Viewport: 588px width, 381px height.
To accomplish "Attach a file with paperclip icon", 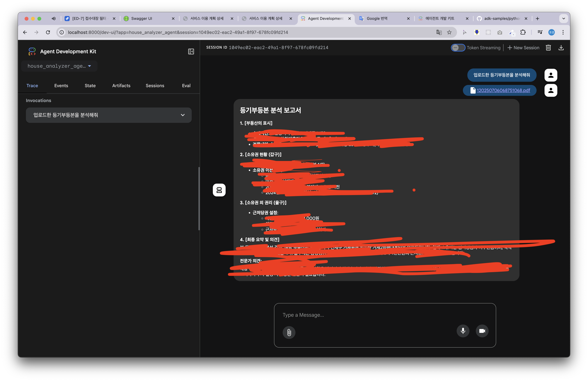I will click(289, 332).
